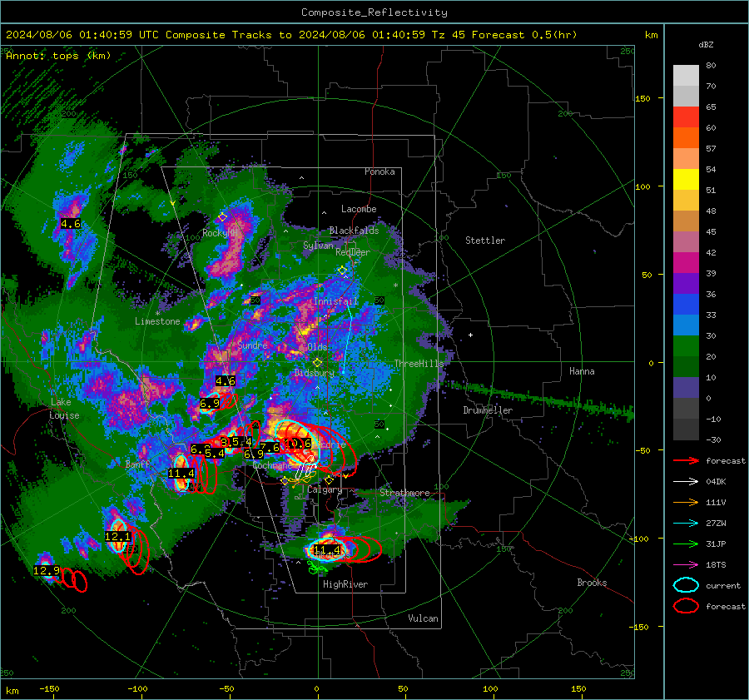Click the ThreeHills city label
Screen dimensions: 749x700
(x=419, y=364)
